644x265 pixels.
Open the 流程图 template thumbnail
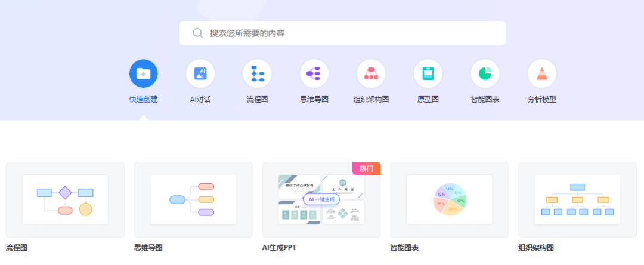coord(65,199)
